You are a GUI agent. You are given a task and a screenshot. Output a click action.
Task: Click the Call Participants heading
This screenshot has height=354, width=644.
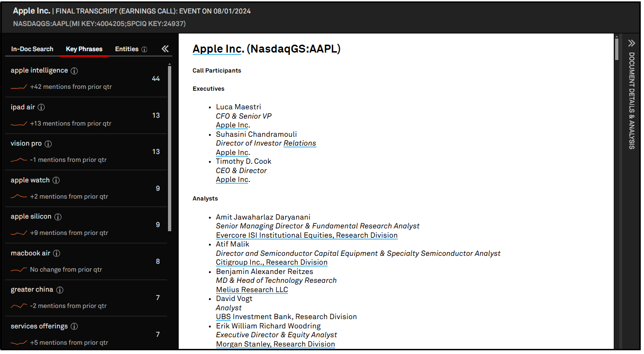click(x=217, y=71)
